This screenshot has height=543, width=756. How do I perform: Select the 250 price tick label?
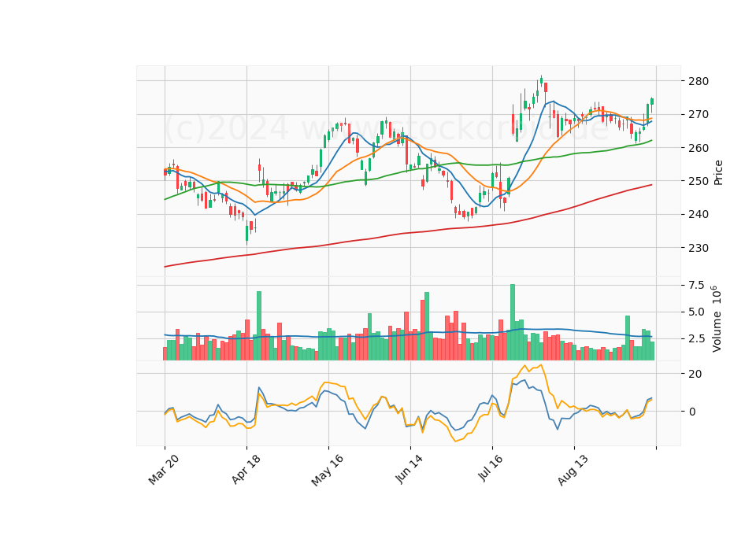(x=699, y=181)
